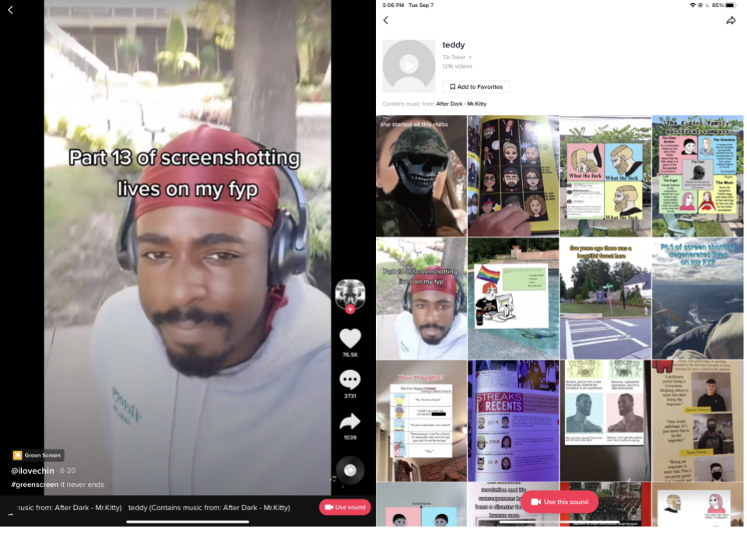Viewport: 747px width, 560px height.
Task: Tap the @ilovechin username
Action: pos(33,471)
